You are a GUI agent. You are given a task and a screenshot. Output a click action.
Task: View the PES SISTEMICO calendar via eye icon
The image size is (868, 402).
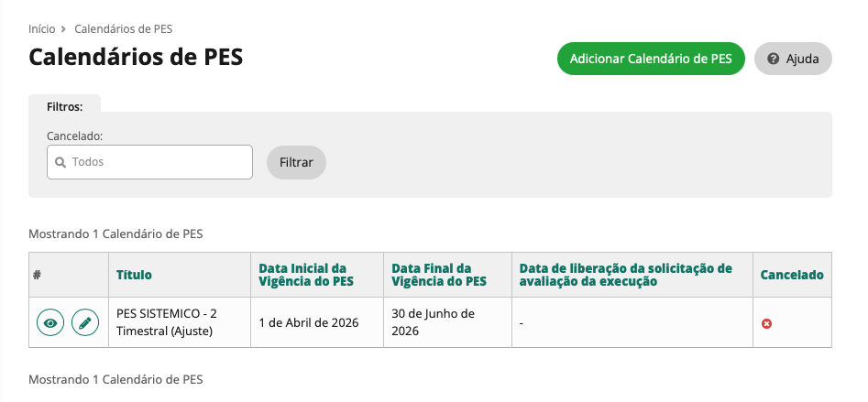point(50,323)
